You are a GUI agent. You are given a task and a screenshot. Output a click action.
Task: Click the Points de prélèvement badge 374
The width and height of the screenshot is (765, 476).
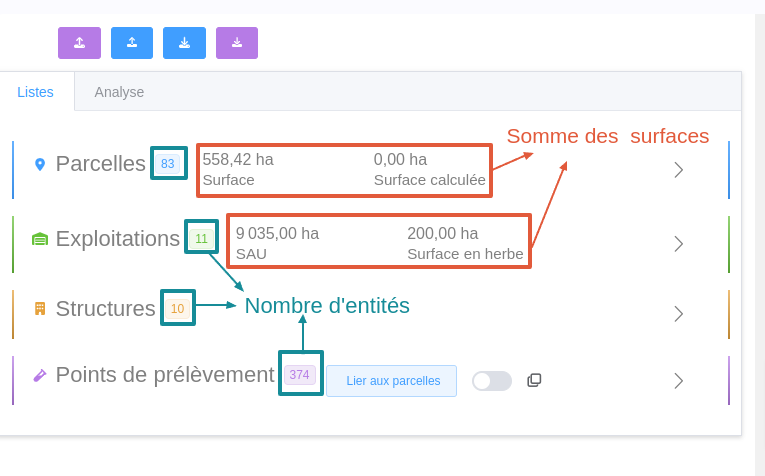coord(299,374)
